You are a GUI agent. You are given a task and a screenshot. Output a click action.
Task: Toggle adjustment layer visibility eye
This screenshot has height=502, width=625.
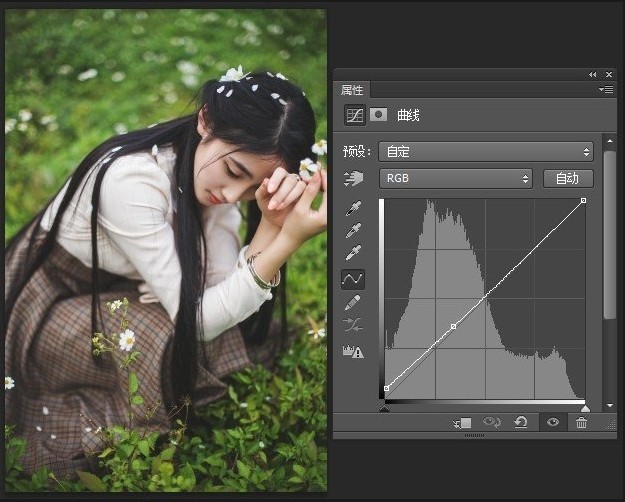551,423
